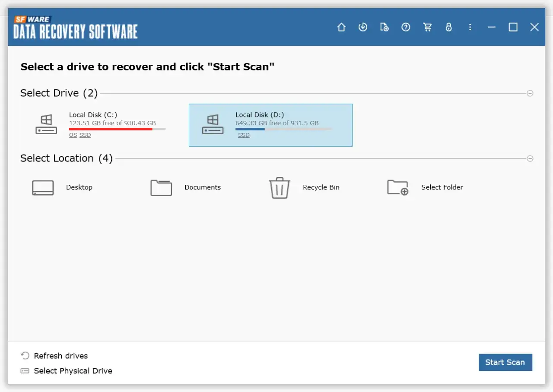This screenshot has width=553, height=392.
Task: Click the "Local Disk (D:)" drive name
Action: (260, 115)
